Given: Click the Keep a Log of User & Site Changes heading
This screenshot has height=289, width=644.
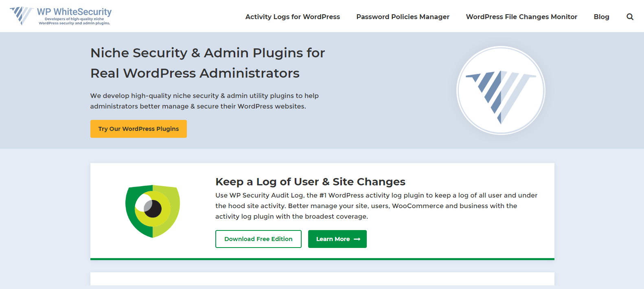Looking at the screenshot, I should click(x=311, y=182).
